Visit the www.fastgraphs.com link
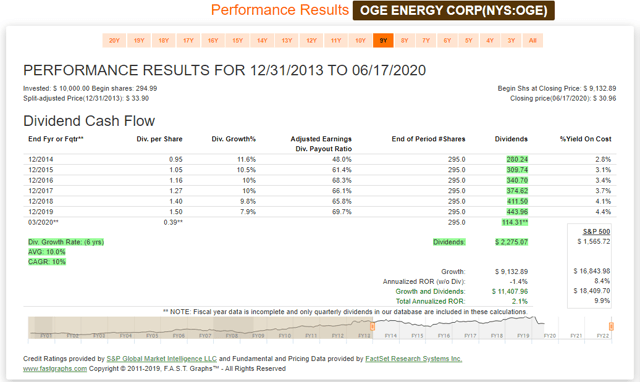Image resolution: width=640 pixels, height=382 pixels. pyautogui.click(x=55, y=369)
